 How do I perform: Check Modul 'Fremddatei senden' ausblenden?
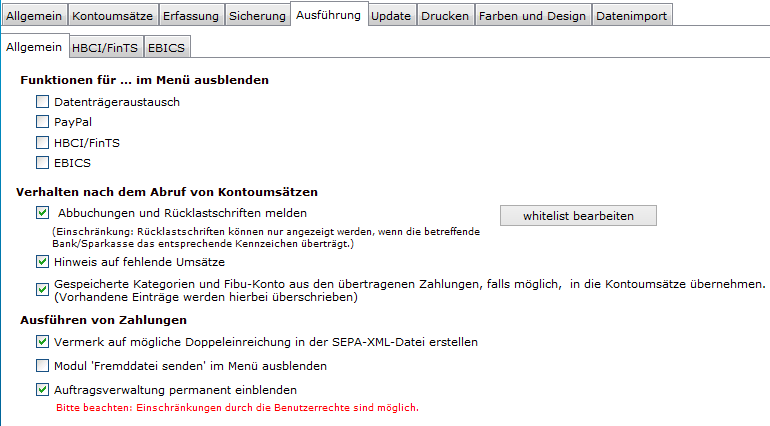point(42,366)
